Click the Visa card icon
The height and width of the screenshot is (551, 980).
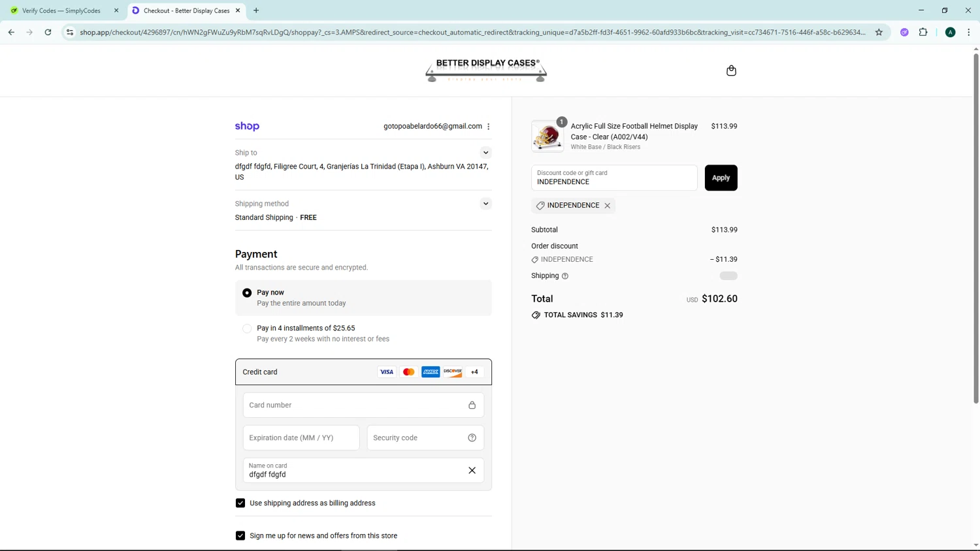[387, 372]
